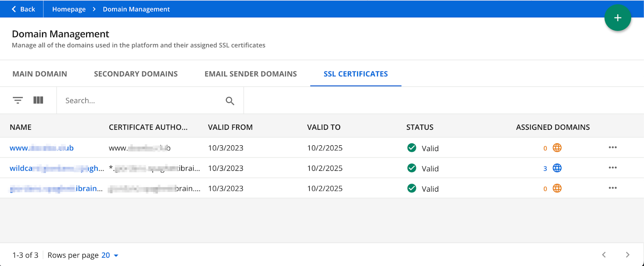644x266 pixels.
Task: Click the blue globe icon with 3 domains
Action: point(557,168)
